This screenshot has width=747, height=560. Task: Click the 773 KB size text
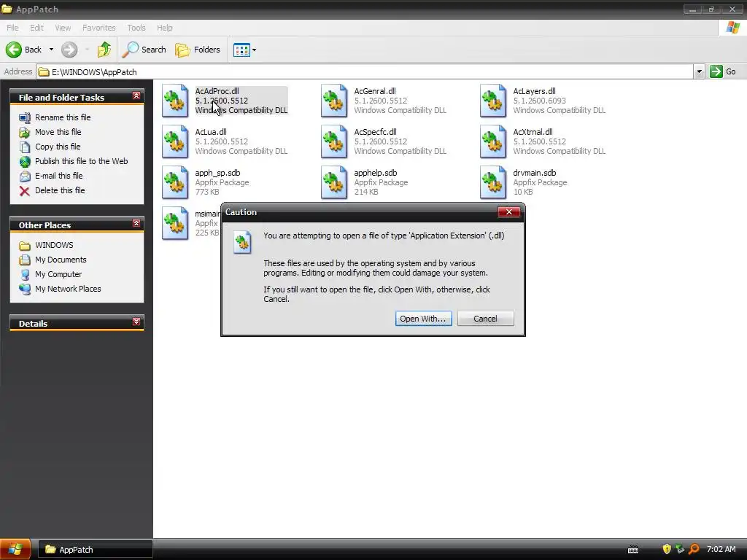(206, 192)
